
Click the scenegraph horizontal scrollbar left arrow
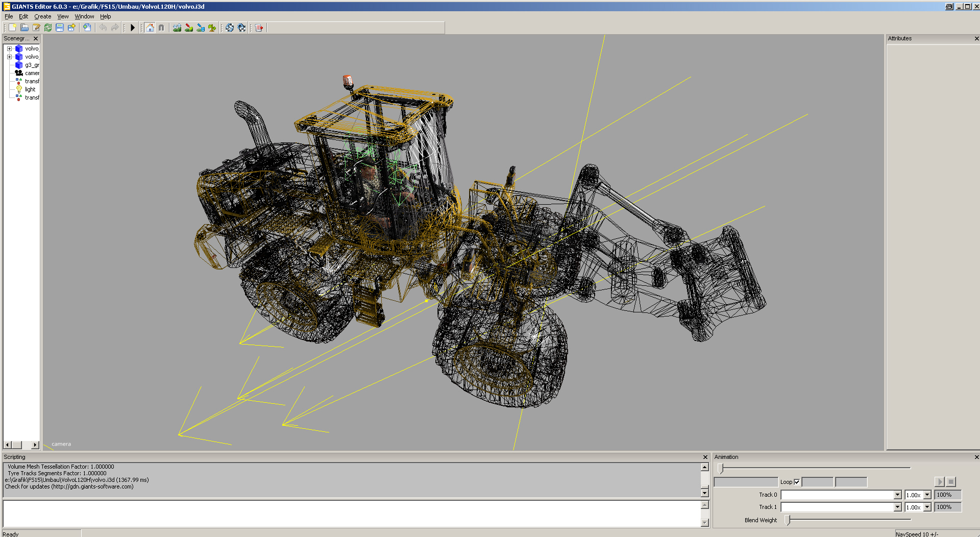point(7,445)
